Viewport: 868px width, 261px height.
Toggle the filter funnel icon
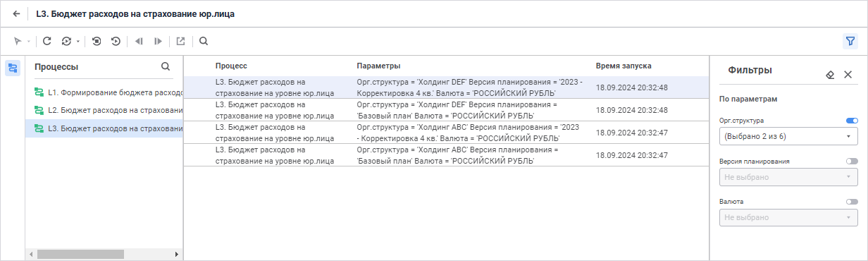click(x=850, y=41)
